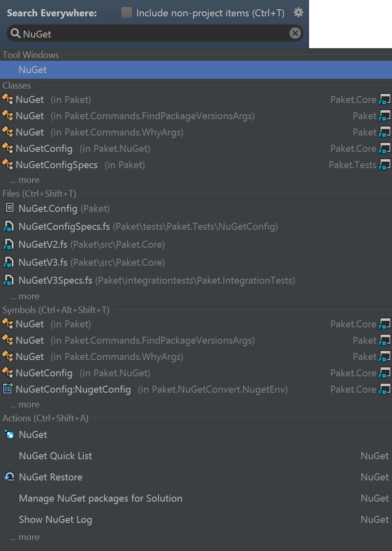Open NuGetV3Specs.fs integration test file

click(x=196, y=280)
